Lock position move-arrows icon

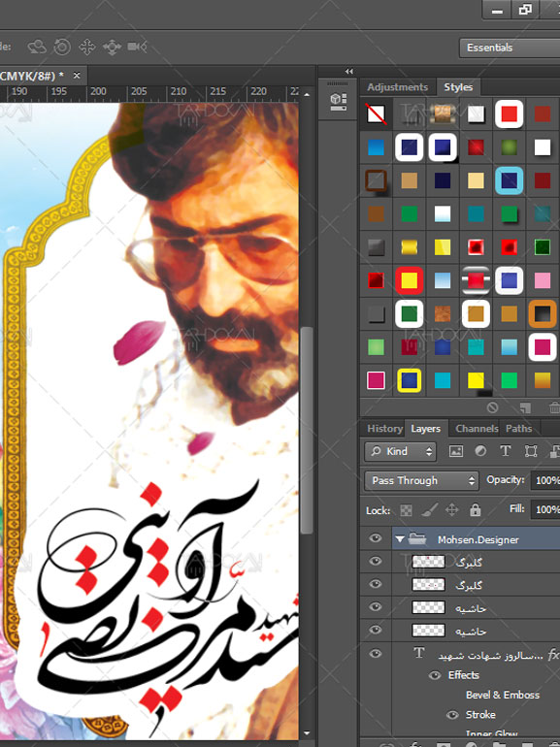(x=452, y=510)
